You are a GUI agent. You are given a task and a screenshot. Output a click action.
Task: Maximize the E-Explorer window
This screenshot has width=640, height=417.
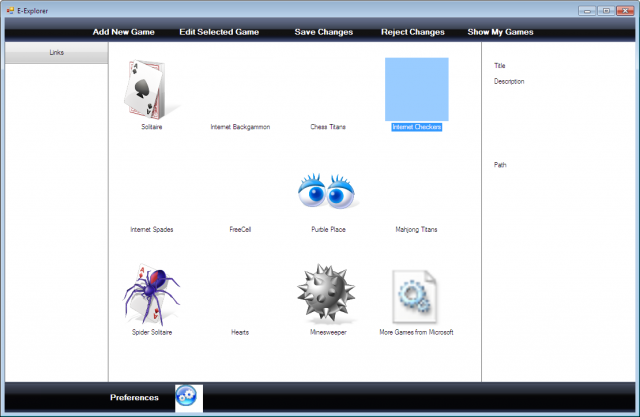click(x=606, y=11)
